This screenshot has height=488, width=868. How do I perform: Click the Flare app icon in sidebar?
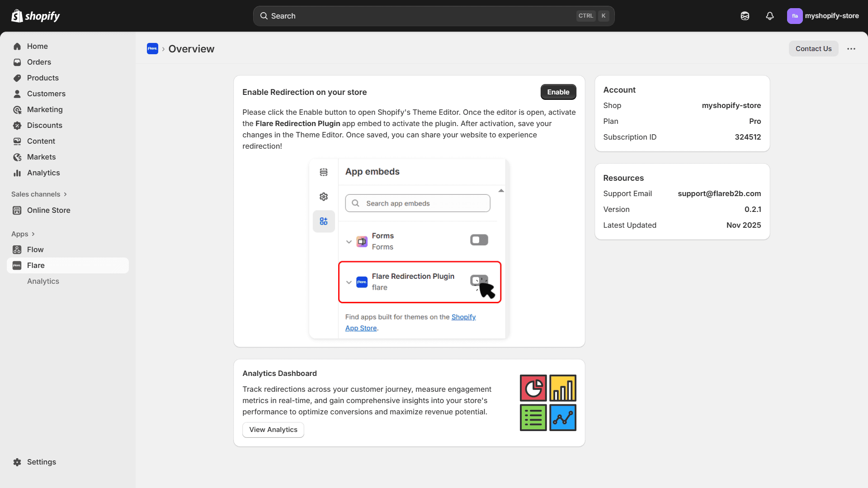point(16,265)
